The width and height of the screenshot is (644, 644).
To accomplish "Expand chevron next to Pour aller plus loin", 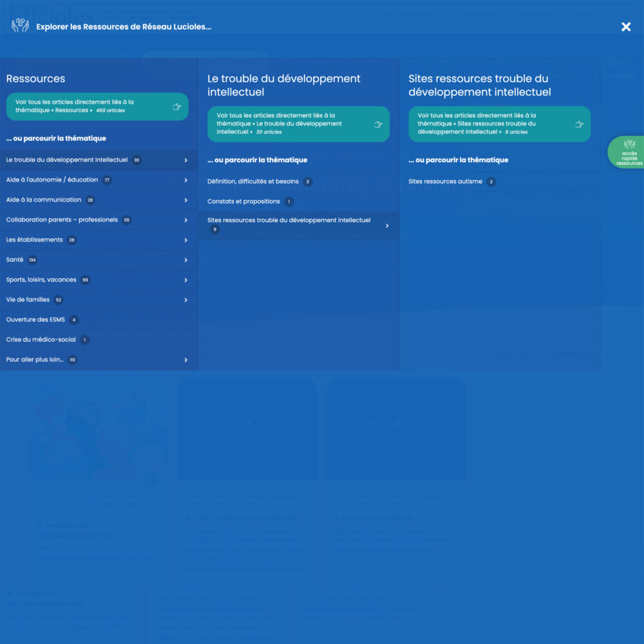I will (x=185, y=360).
